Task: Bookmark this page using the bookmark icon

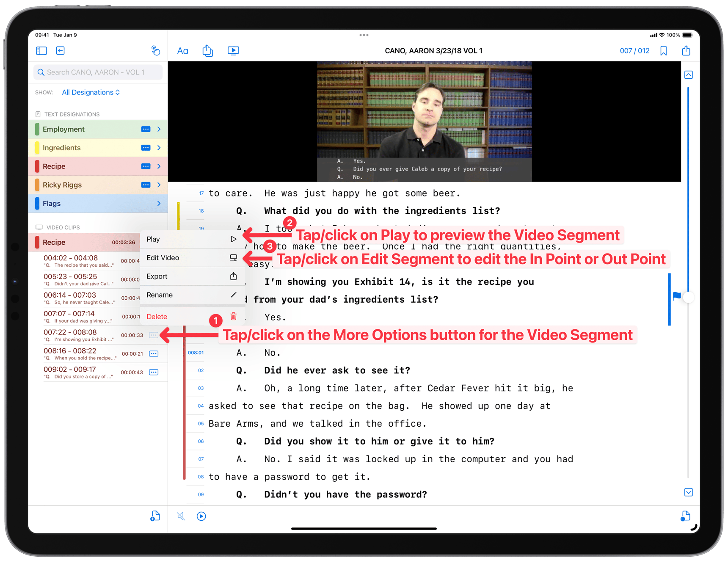Action: coord(663,50)
